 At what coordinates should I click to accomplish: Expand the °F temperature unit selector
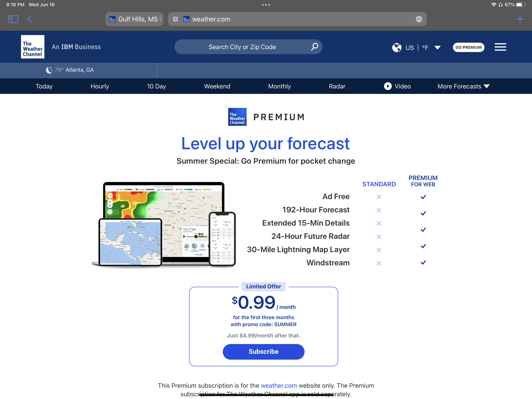pyautogui.click(x=438, y=47)
